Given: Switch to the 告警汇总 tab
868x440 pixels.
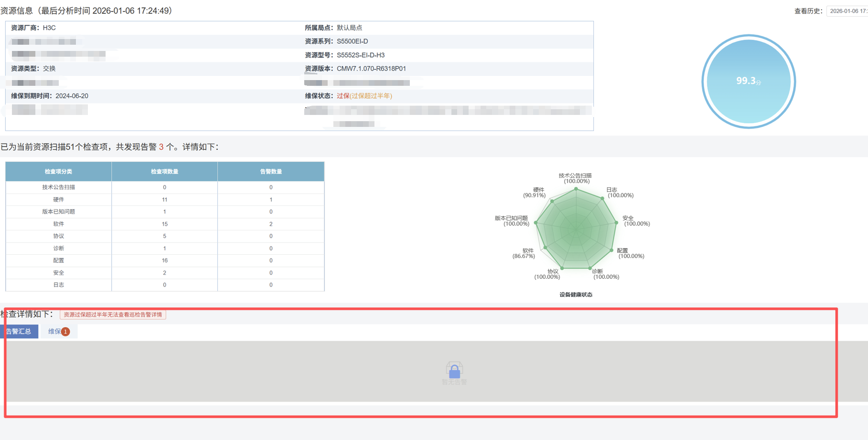Looking at the screenshot, I should [x=19, y=331].
